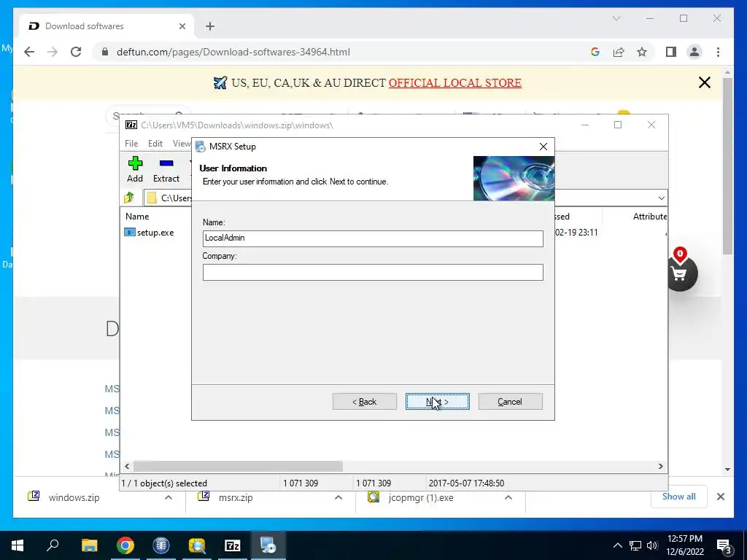Click the 7-Zip Add toolbar icon
This screenshot has height=560, width=747.
135,169
